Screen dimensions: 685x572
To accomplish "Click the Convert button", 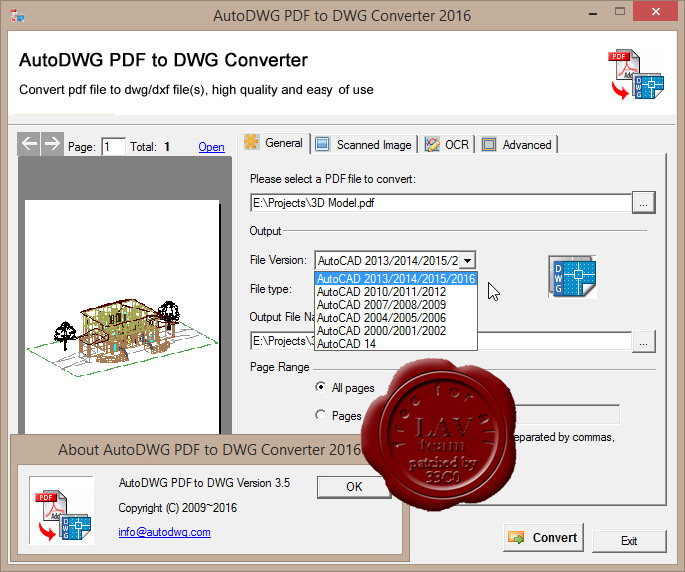I will coord(543,537).
